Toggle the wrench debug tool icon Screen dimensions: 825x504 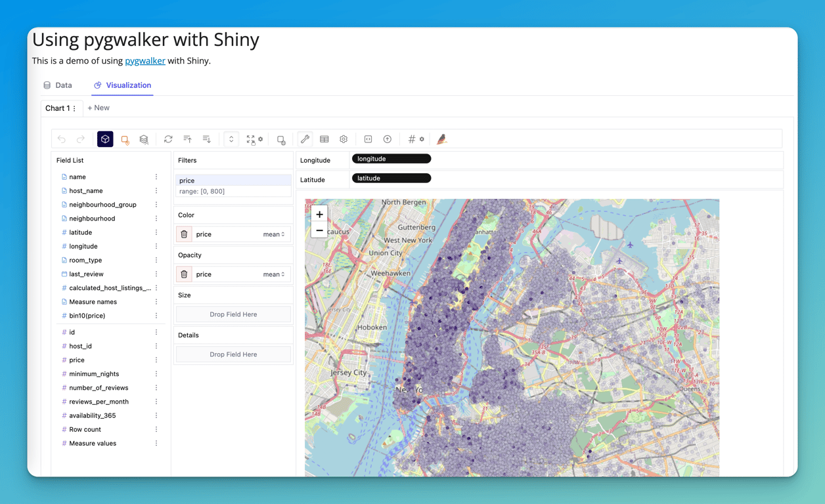[305, 139]
